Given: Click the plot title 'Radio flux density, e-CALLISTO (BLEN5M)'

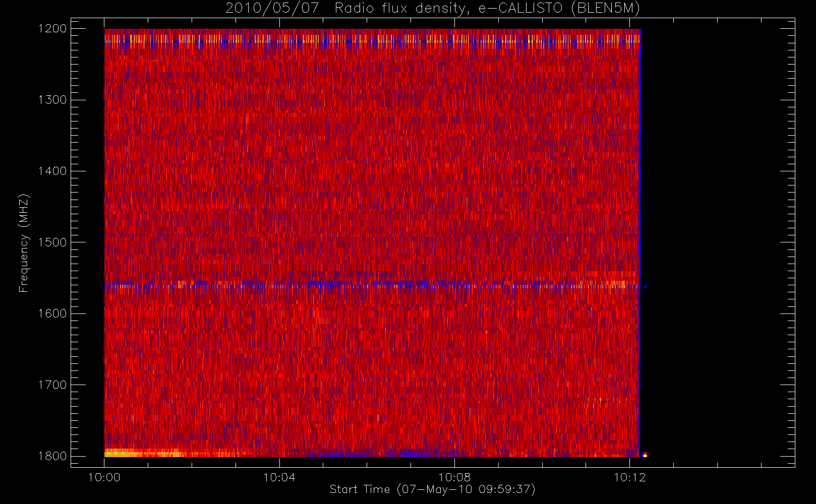Looking at the screenshot, I should point(487,9).
